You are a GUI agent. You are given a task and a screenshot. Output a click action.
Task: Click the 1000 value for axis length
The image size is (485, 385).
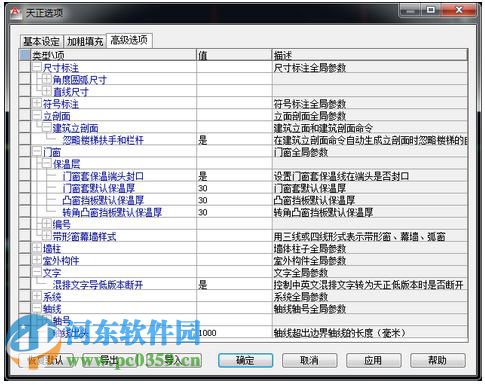(208, 333)
